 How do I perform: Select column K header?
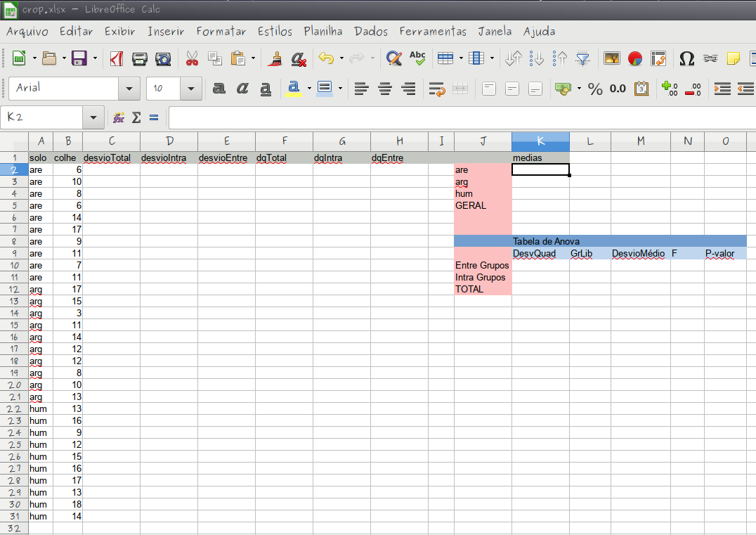pos(540,141)
